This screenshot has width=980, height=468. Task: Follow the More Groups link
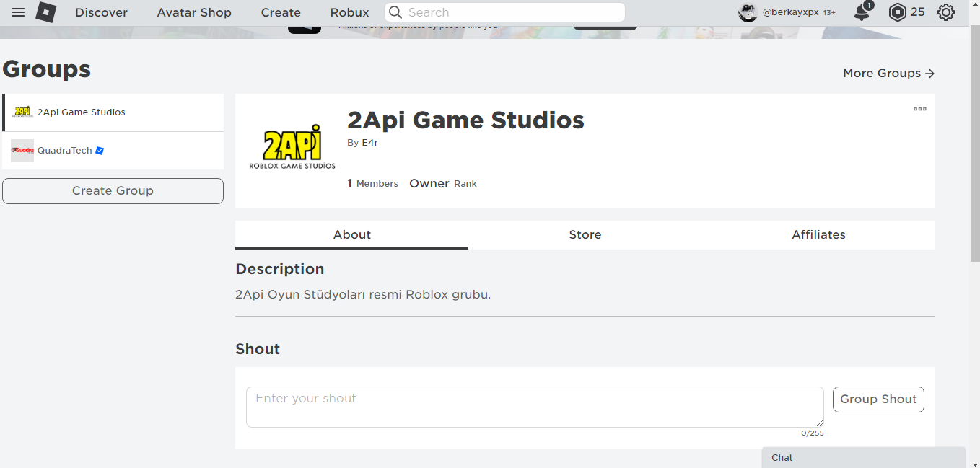[888, 73]
